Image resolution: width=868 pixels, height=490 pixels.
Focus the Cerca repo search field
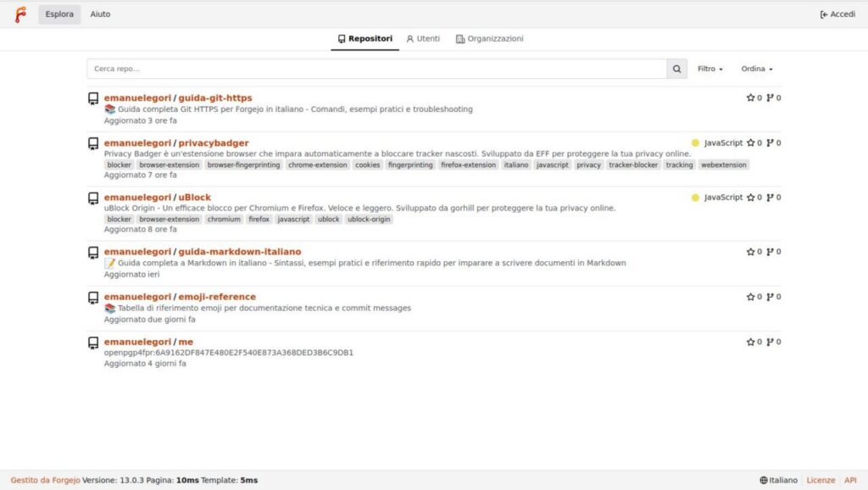[x=376, y=69]
